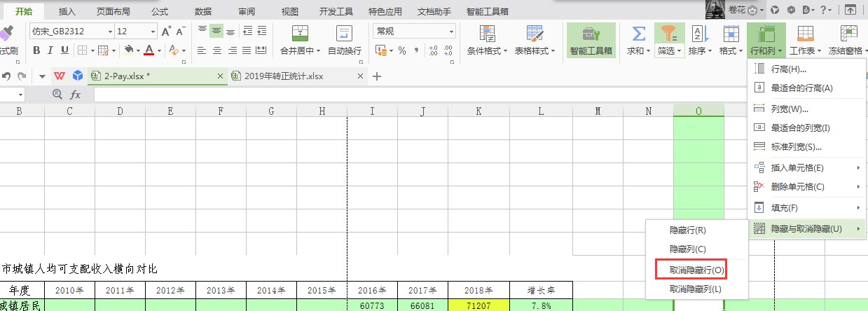Click the currency format icon
Screen dimensions: 868x311
380,50
